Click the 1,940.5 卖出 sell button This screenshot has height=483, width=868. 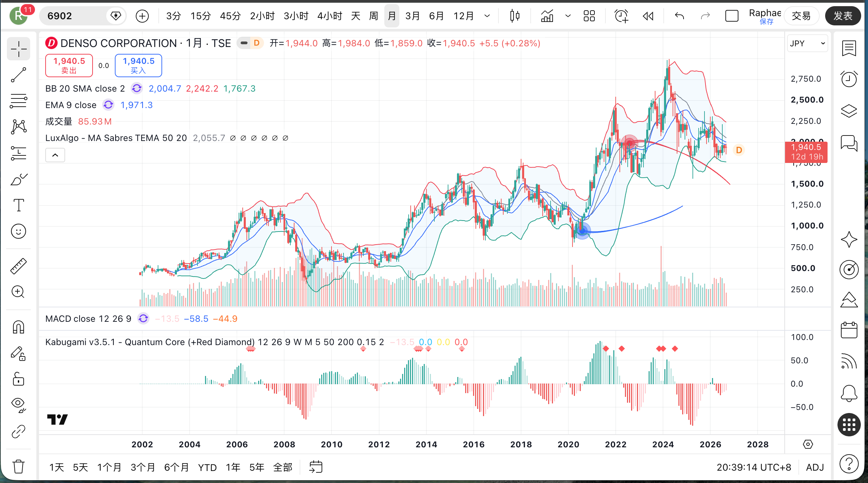69,65
